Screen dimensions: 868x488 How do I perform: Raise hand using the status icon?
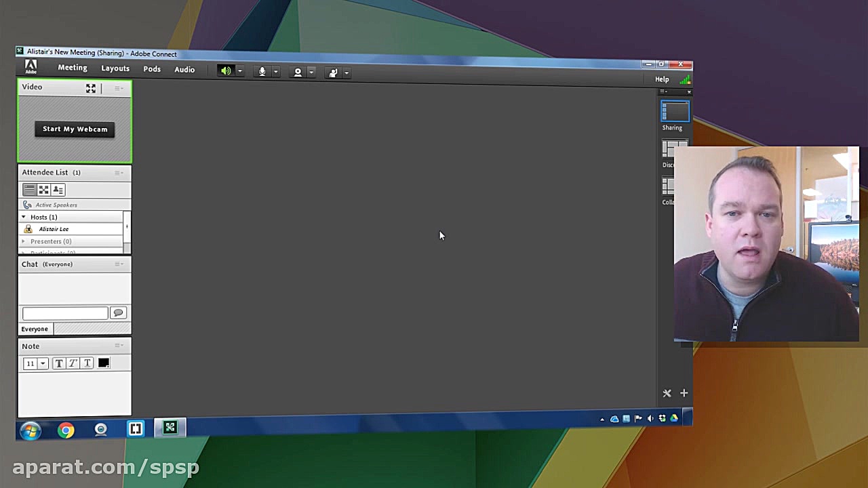click(333, 72)
